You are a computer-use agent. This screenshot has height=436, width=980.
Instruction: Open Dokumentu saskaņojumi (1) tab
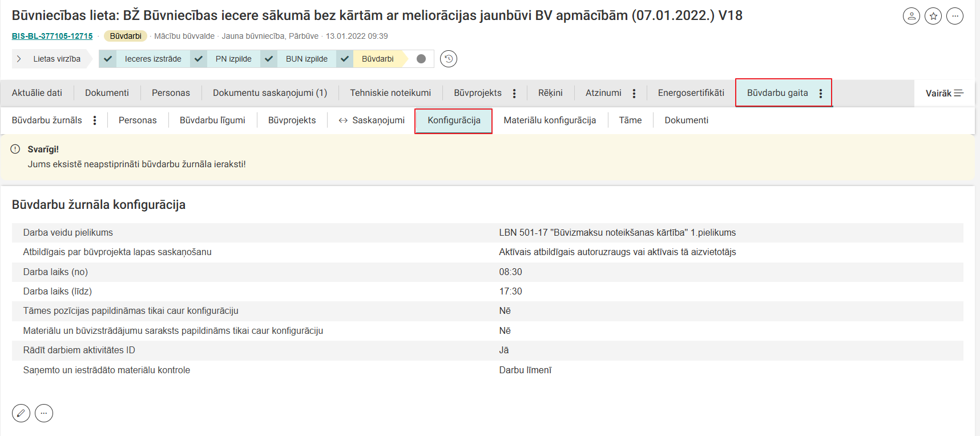(270, 93)
